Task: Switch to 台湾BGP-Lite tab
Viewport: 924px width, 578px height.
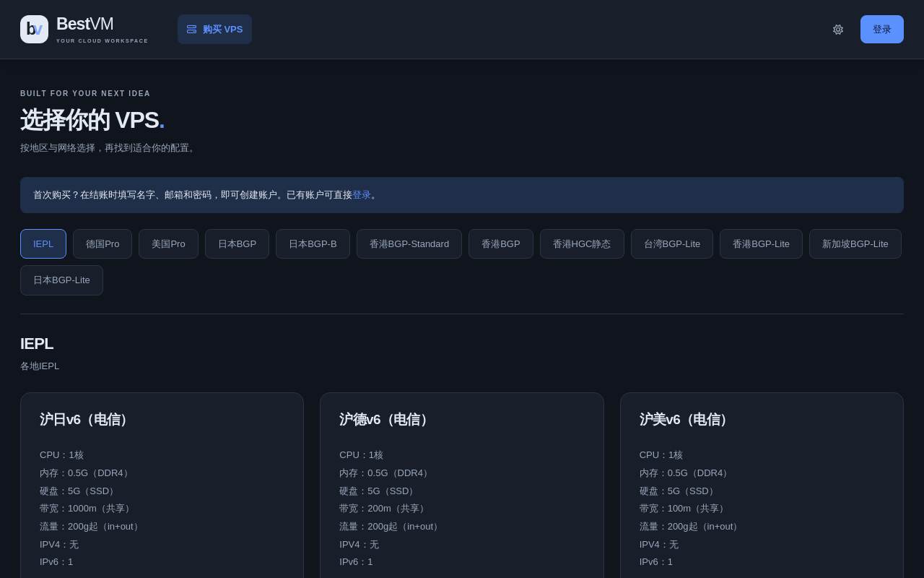Action: tap(672, 244)
